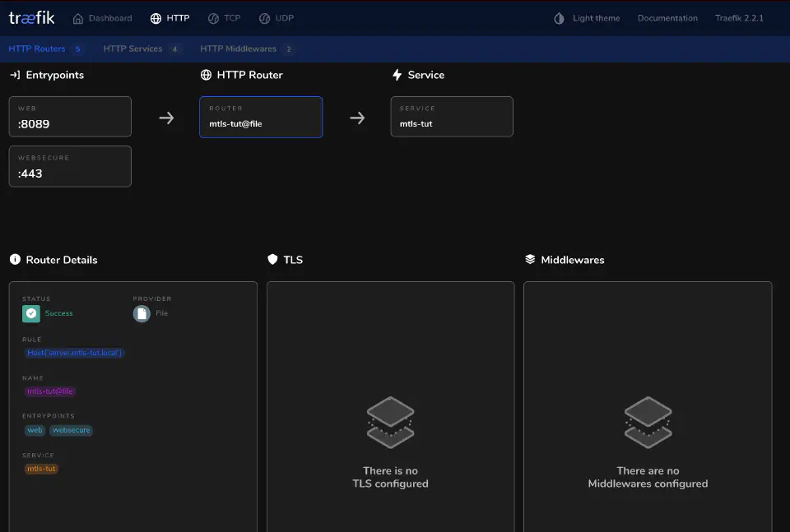Open the Dashboard page
Image resolution: width=790 pixels, height=532 pixels.
click(x=102, y=19)
